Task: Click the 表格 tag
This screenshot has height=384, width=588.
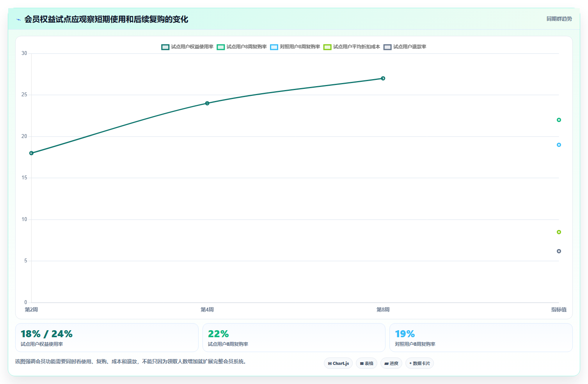Action: [366, 363]
